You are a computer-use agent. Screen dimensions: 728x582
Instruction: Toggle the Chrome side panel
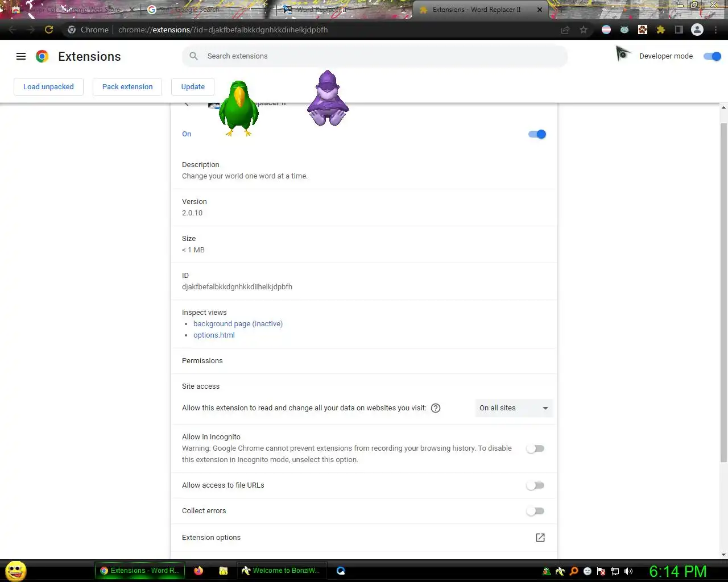[x=679, y=30]
